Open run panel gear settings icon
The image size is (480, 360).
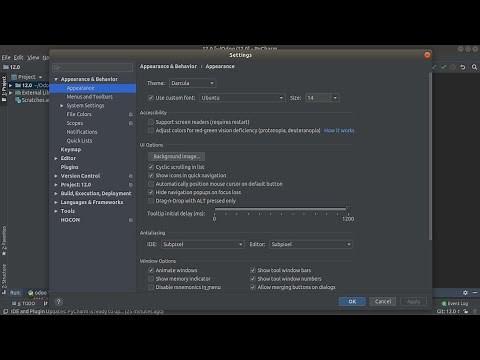click(x=465, y=292)
